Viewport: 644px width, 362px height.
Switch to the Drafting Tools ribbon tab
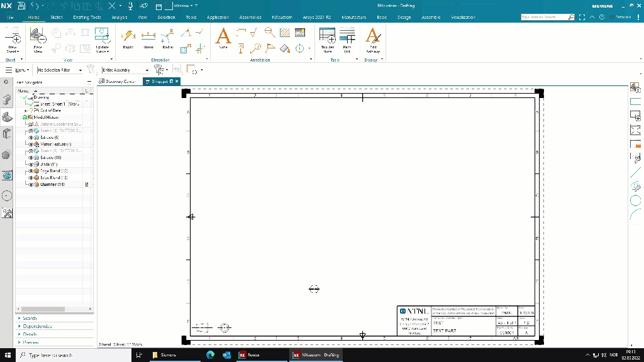point(87,18)
